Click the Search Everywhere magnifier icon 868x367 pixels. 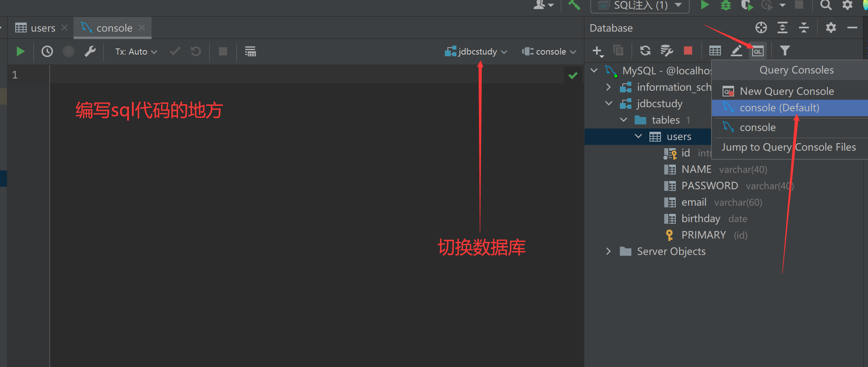click(x=826, y=5)
